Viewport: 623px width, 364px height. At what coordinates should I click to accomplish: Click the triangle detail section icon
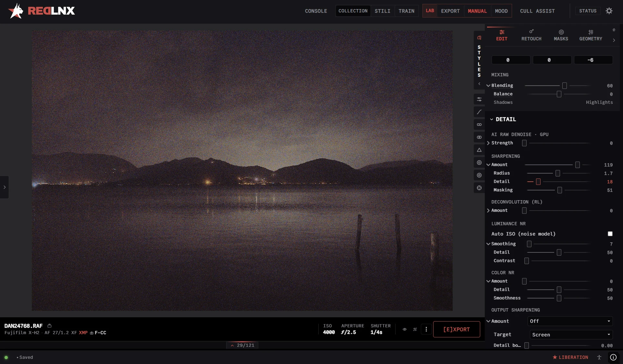pyautogui.click(x=479, y=150)
